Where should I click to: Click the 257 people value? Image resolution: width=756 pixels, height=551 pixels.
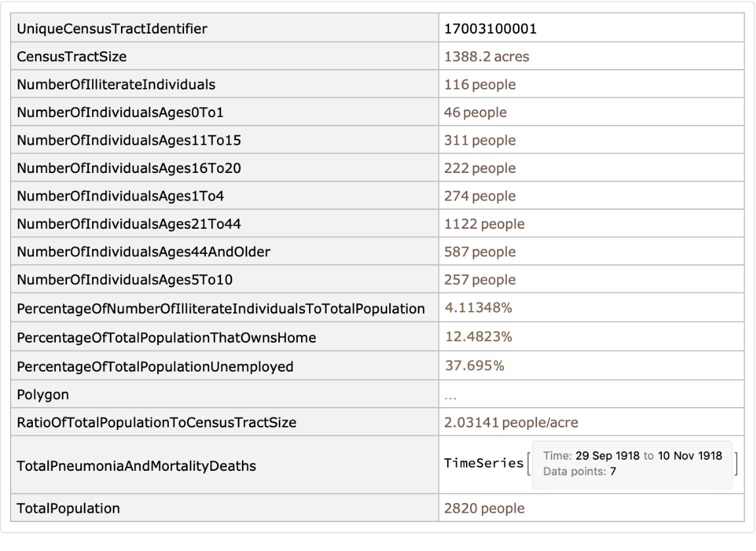tap(480, 281)
